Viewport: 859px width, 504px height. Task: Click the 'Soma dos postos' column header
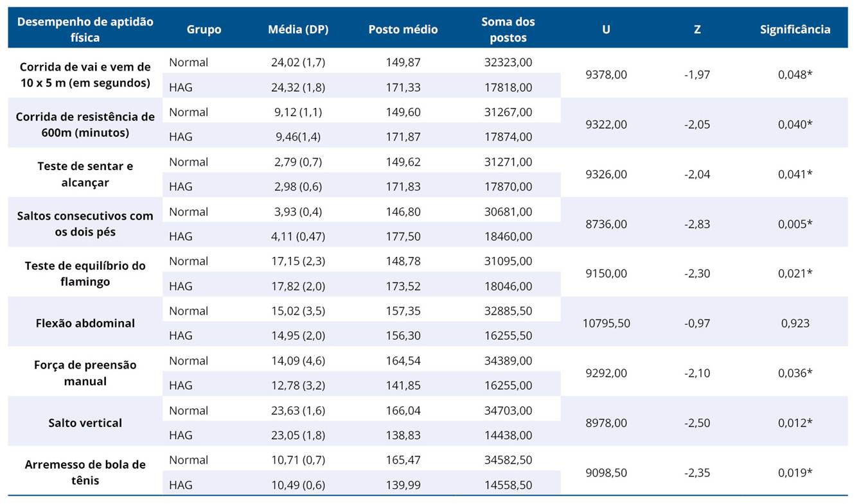click(x=508, y=30)
